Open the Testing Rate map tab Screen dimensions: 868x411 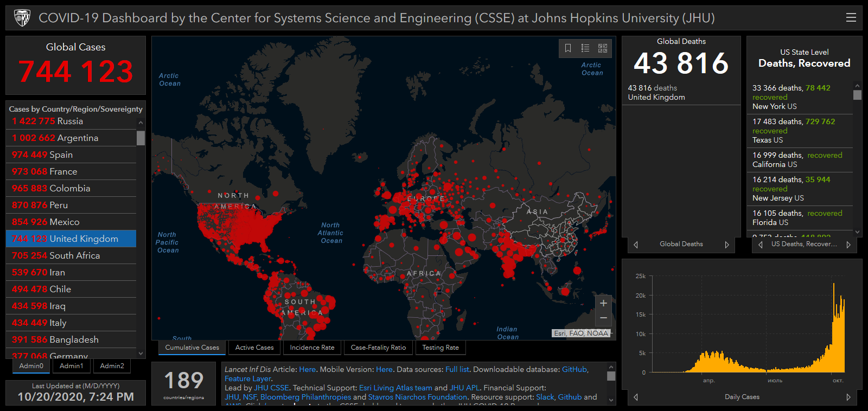441,348
